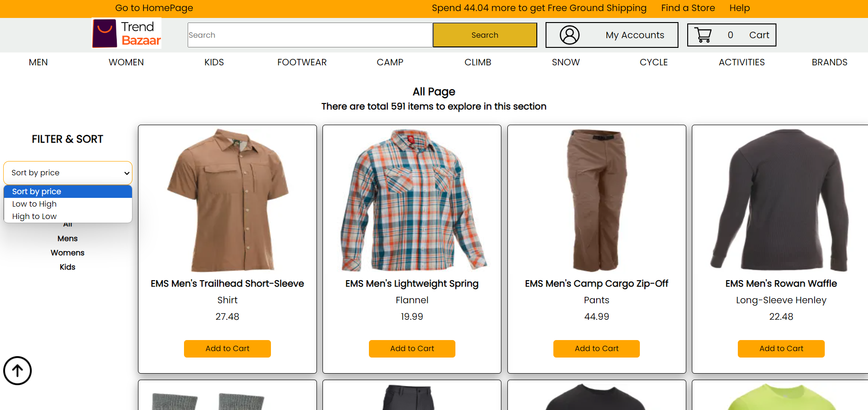Open the user profile avatar icon

(x=569, y=35)
